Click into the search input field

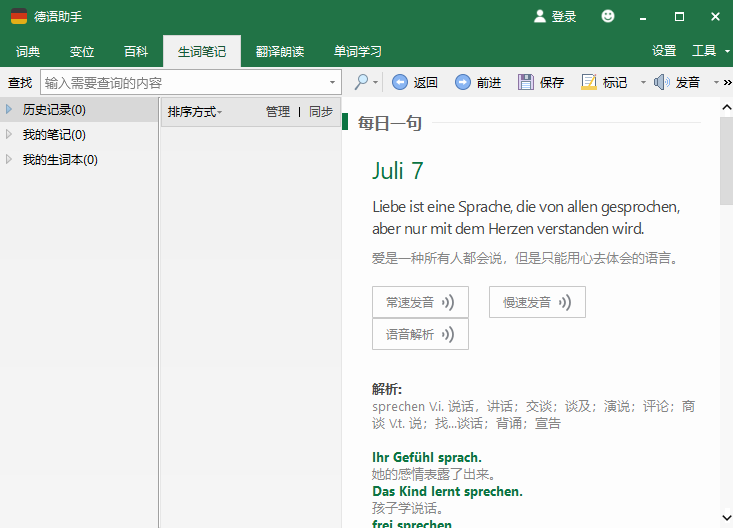(185, 83)
